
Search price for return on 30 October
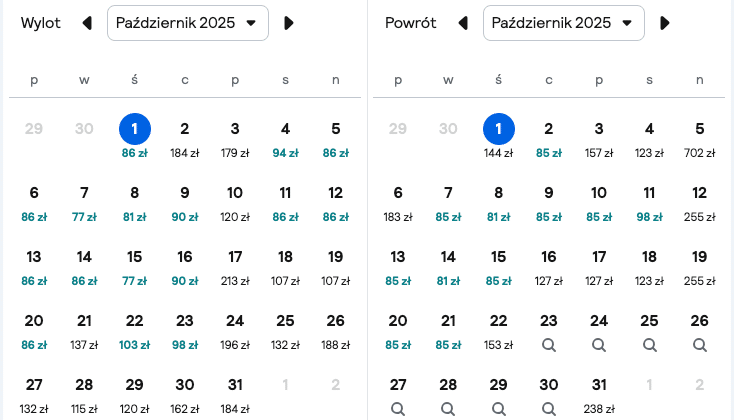pyautogui.click(x=549, y=409)
